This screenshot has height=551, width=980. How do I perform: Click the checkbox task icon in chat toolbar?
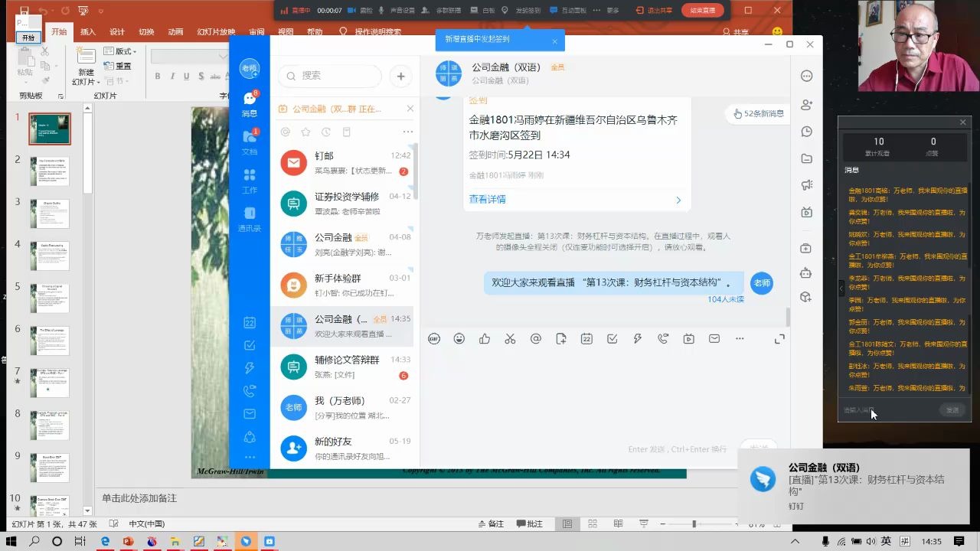point(612,339)
